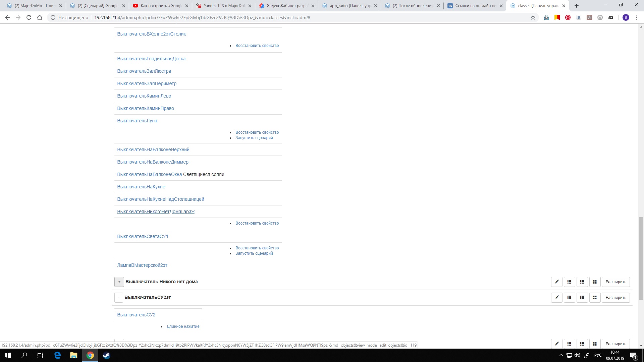Click Запустить сценарий under ВыключательЛуна
The width and height of the screenshot is (644, 362).
[254, 138]
